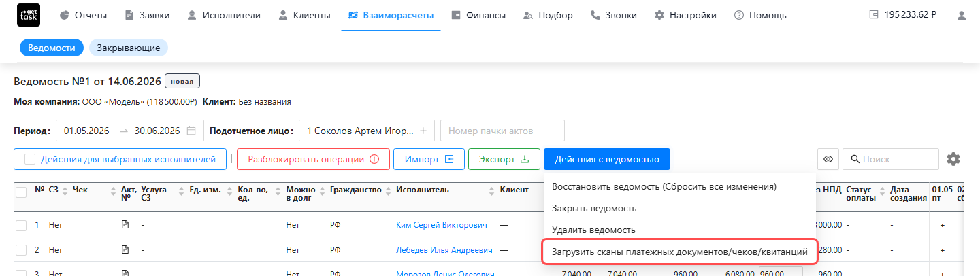Image resolution: width=980 pixels, height=276 pixels.
Task: Open the user profile icon
Action: (x=962, y=15)
